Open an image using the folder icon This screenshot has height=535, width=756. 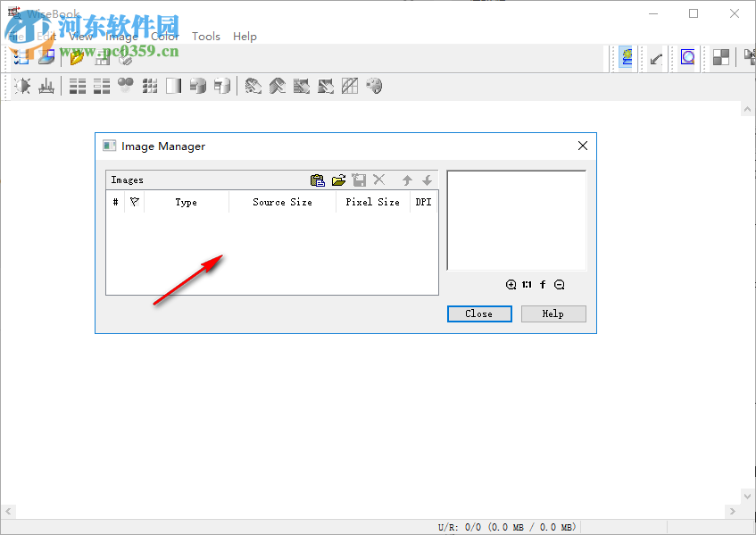coord(338,180)
